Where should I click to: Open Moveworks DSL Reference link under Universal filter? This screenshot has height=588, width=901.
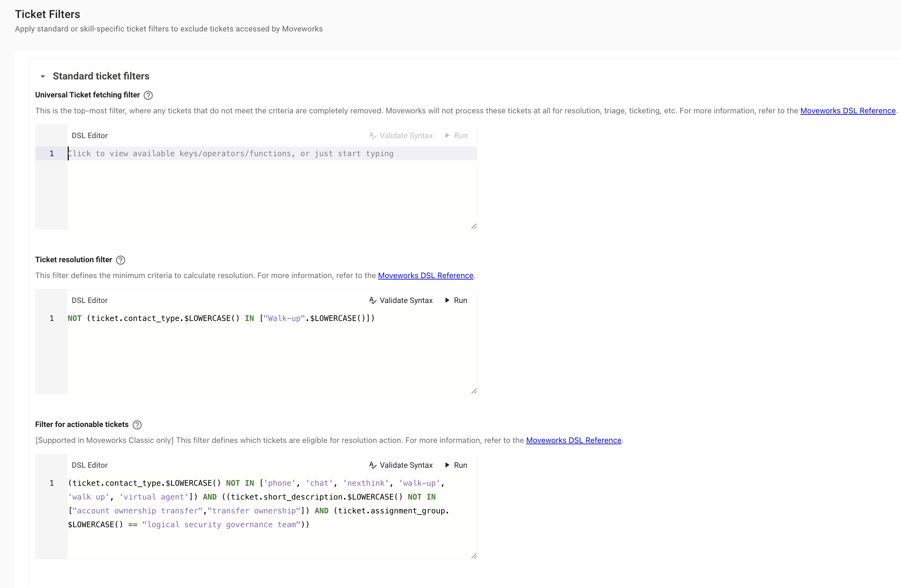tap(847, 111)
